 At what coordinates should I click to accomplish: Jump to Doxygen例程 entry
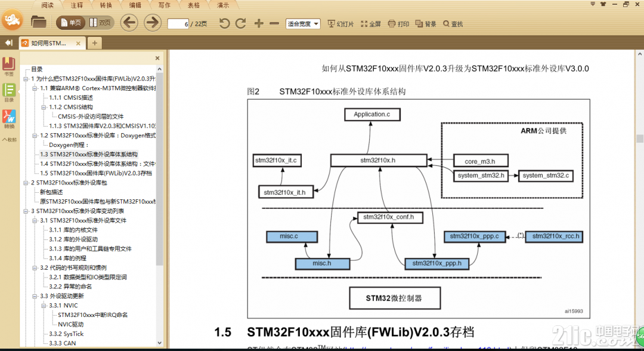coord(69,145)
